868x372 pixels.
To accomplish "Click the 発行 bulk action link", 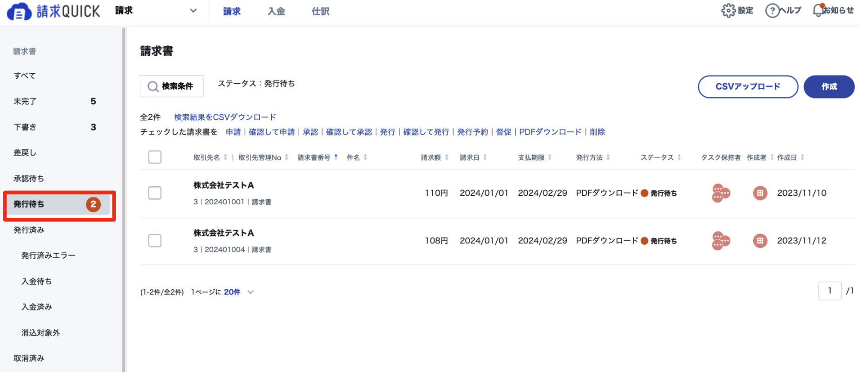I will coord(388,132).
